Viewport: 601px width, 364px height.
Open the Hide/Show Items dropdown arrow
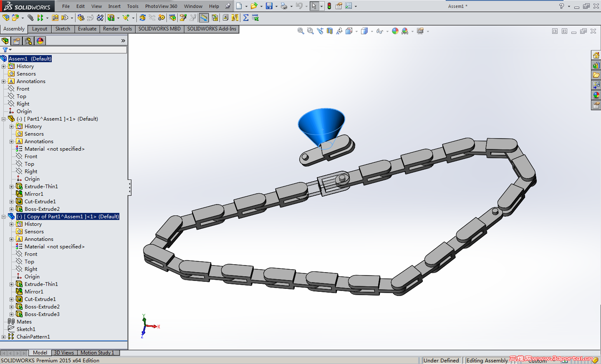pyautogui.click(x=387, y=31)
